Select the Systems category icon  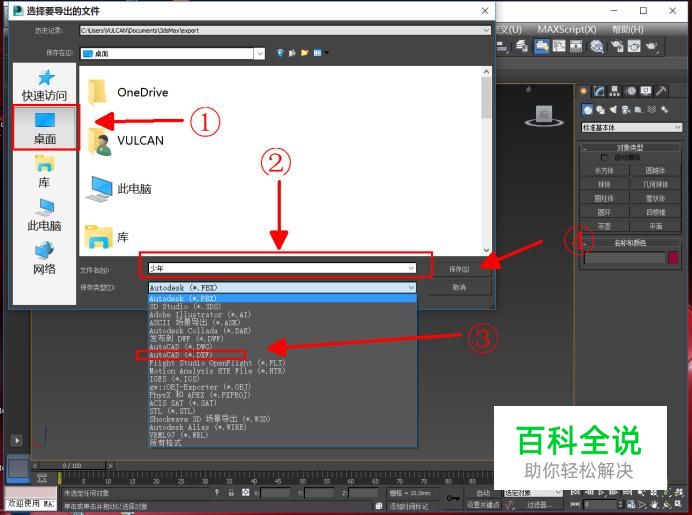[665, 109]
